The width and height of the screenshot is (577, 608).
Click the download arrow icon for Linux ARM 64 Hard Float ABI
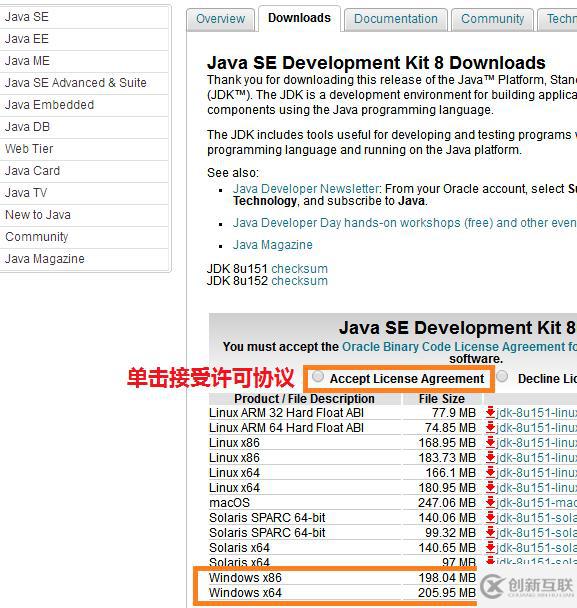490,427
